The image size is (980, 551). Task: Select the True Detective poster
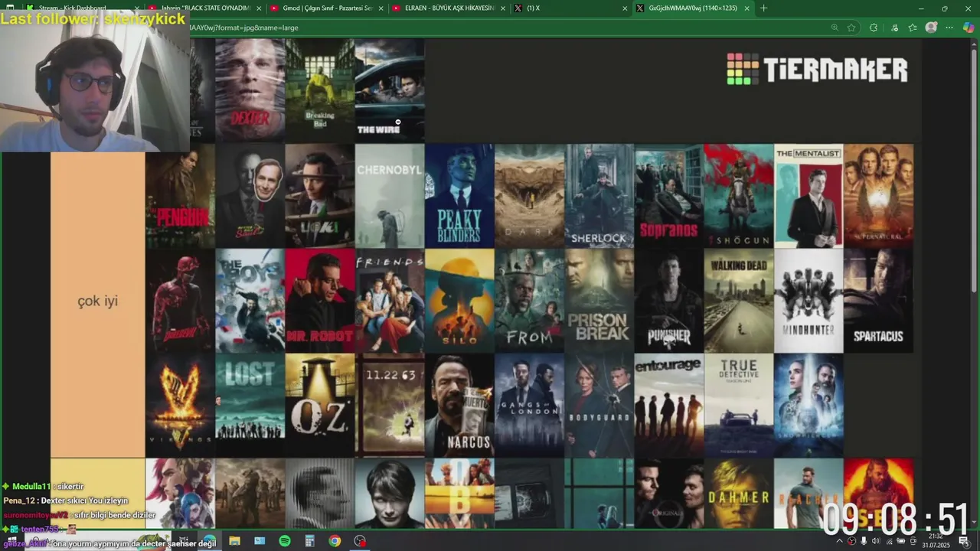pos(739,406)
